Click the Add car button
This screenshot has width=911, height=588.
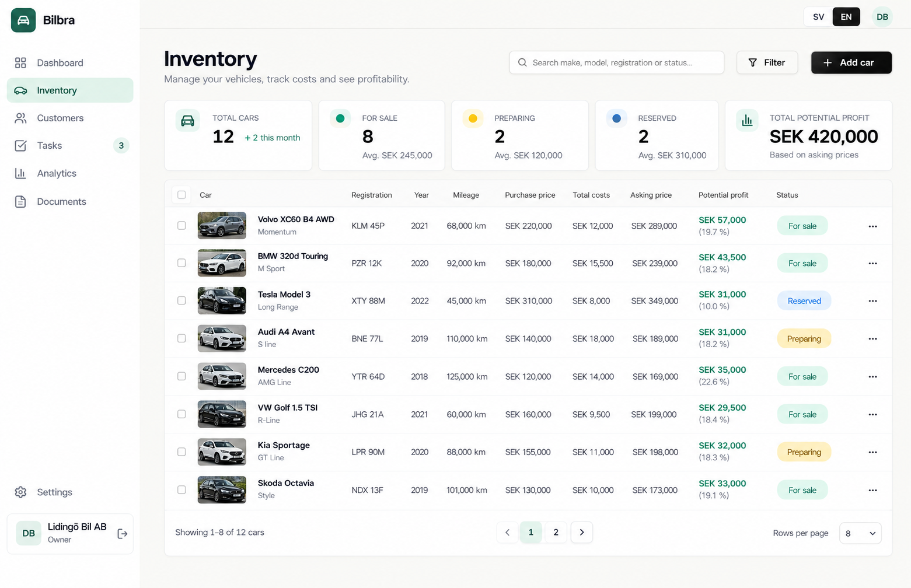pos(851,62)
